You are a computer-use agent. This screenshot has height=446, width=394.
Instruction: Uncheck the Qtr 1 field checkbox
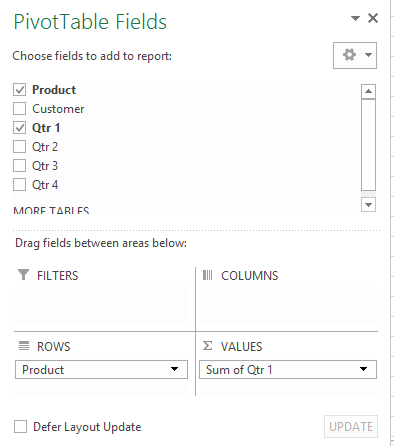20,127
